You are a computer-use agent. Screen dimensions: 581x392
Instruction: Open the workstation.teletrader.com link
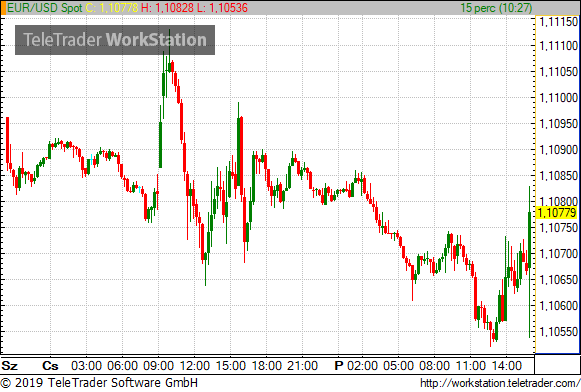point(500,383)
